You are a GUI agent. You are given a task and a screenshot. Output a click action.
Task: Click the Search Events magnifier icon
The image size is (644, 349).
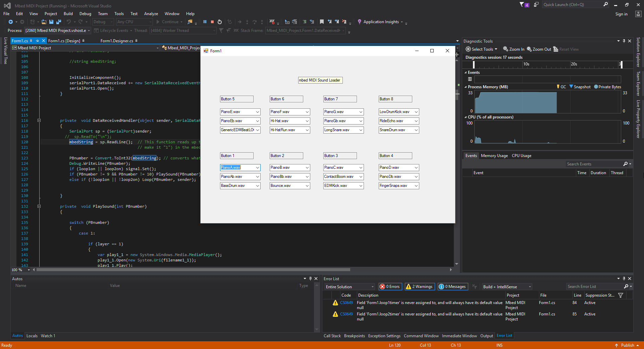(625, 164)
